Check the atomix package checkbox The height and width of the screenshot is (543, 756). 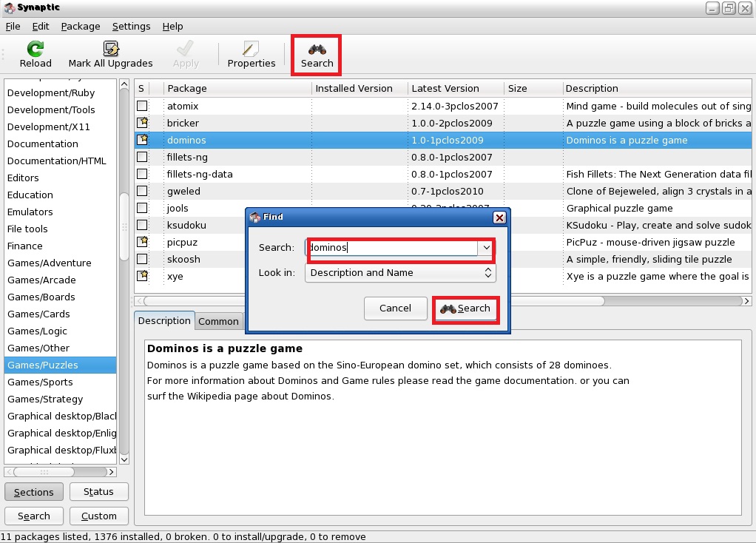pyautogui.click(x=141, y=106)
